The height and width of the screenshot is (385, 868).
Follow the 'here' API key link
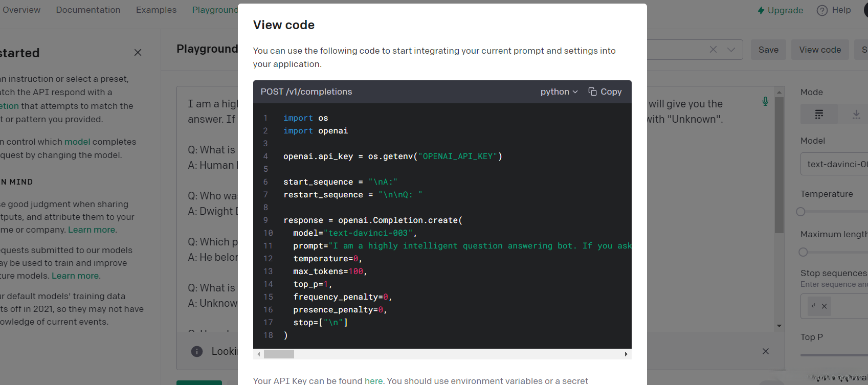[373, 380]
